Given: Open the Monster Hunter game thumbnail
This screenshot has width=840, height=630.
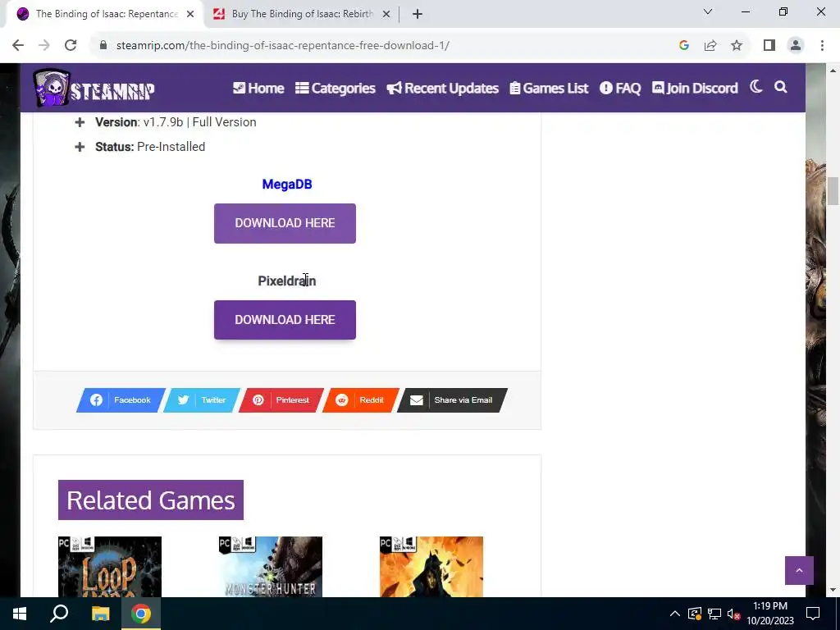Looking at the screenshot, I should (271, 566).
